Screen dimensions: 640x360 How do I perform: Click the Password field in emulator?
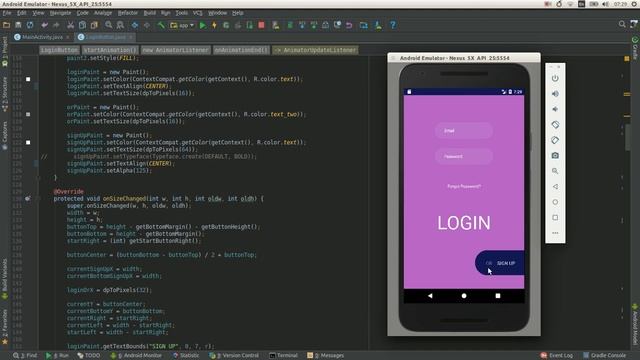tap(464, 156)
